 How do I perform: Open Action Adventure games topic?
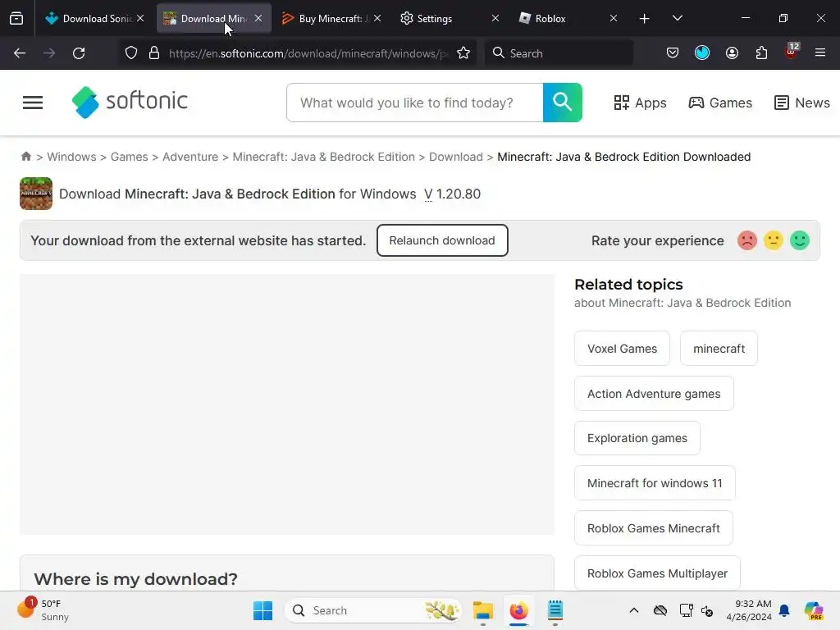[654, 393]
